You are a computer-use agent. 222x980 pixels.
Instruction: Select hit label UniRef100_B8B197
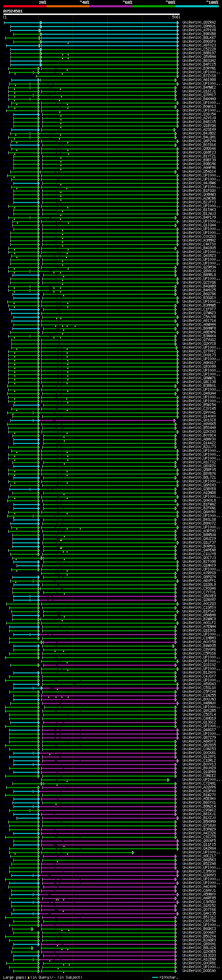tap(199, 53)
